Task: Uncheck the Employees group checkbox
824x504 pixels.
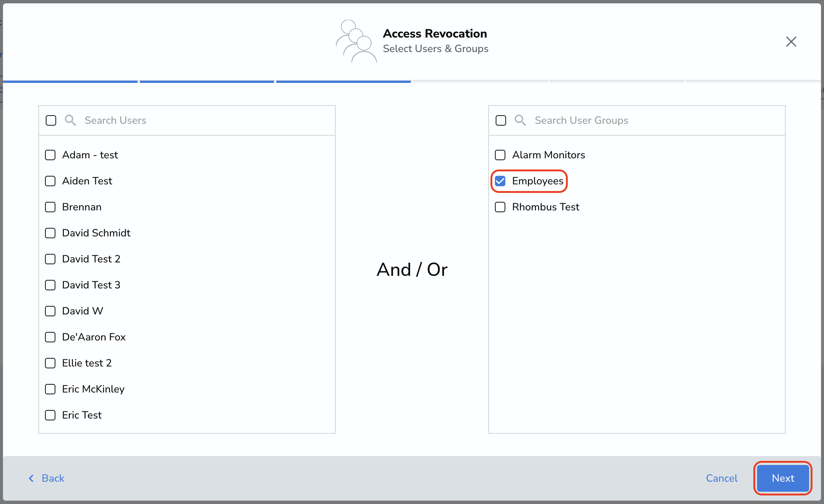Action: pos(500,181)
